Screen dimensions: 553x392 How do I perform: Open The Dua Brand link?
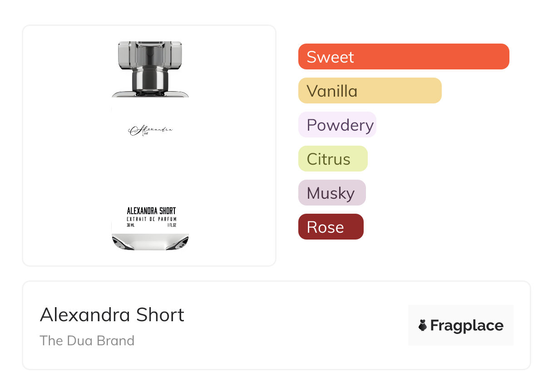[87, 341]
